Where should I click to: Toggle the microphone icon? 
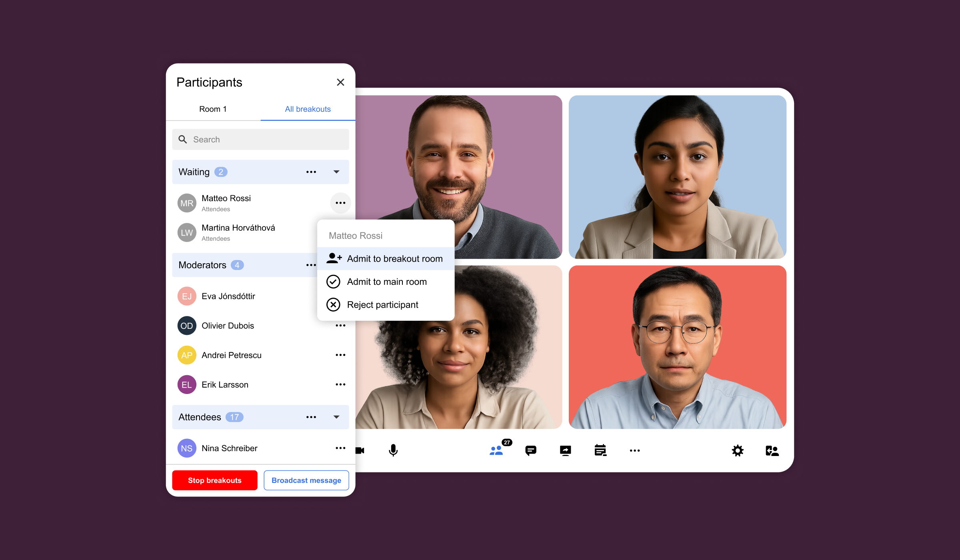[x=393, y=451]
